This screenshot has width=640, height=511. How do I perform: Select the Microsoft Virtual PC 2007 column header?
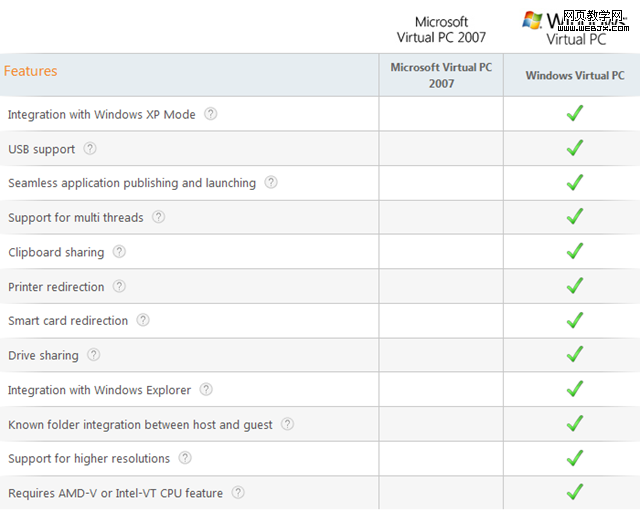tap(441, 75)
